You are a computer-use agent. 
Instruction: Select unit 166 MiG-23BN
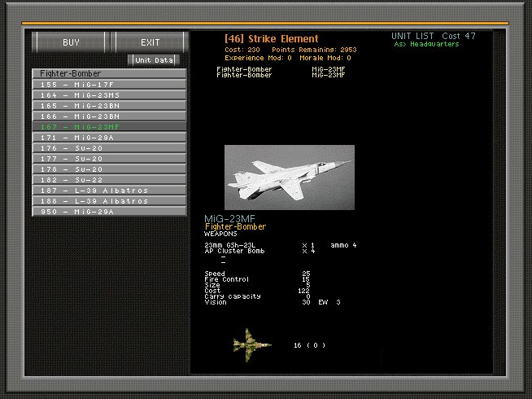pos(109,116)
